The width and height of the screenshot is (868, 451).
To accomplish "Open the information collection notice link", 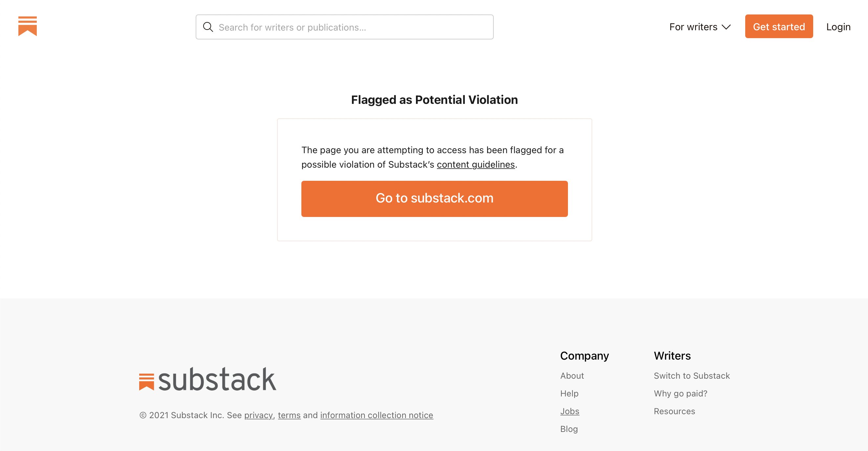I will pos(376,415).
